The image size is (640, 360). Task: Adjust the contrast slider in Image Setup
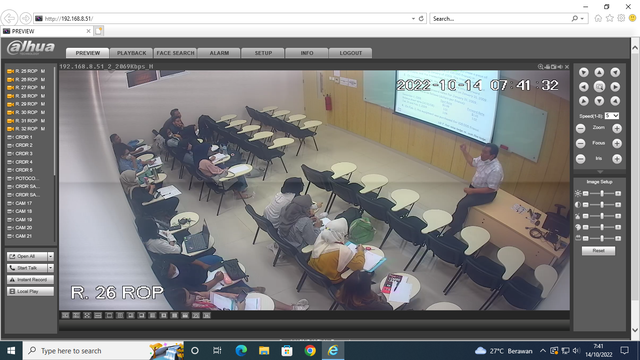coord(602,204)
